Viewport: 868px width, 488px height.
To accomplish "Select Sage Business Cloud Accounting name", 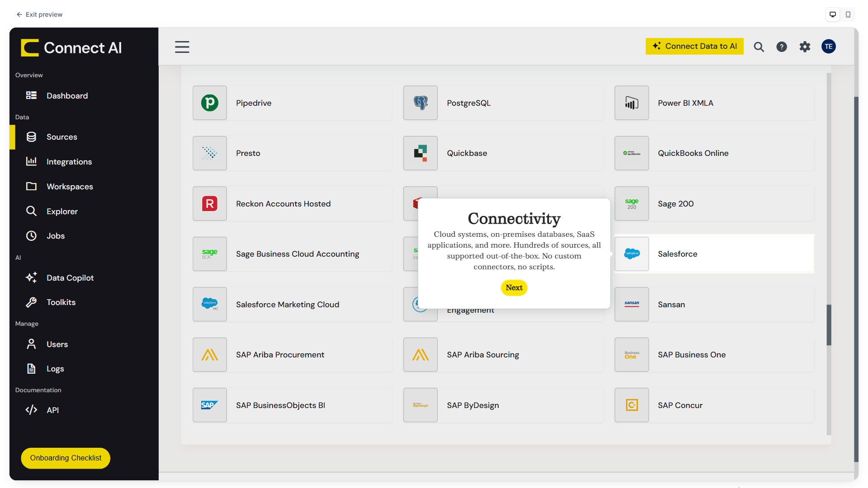I will pyautogui.click(x=297, y=254).
